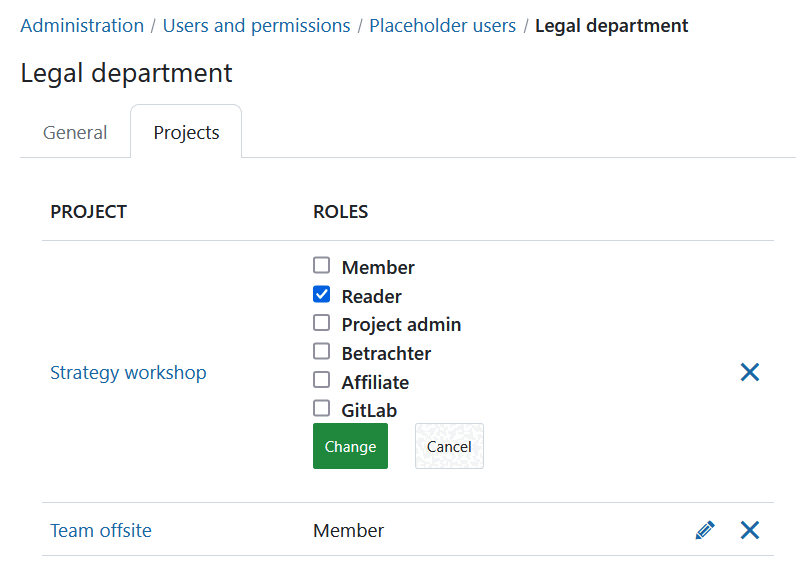Click the Legal department breadcrumb text
Image resolution: width=796 pixels, height=577 pixels.
(611, 26)
